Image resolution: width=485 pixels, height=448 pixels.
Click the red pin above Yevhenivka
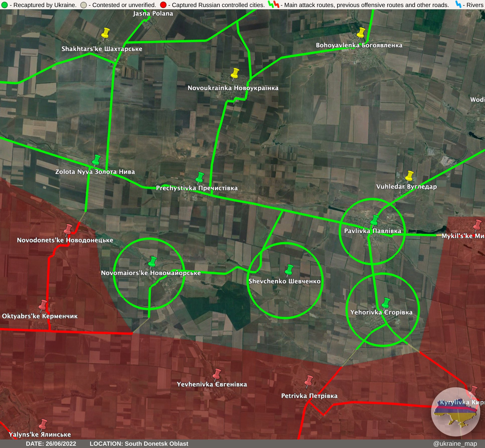coord(217,374)
